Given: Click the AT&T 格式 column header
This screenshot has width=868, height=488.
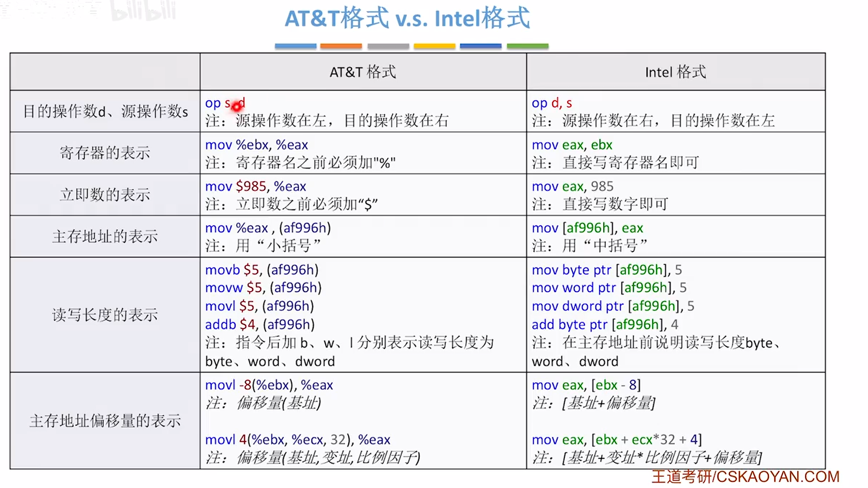Looking at the screenshot, I should (363, 72).
